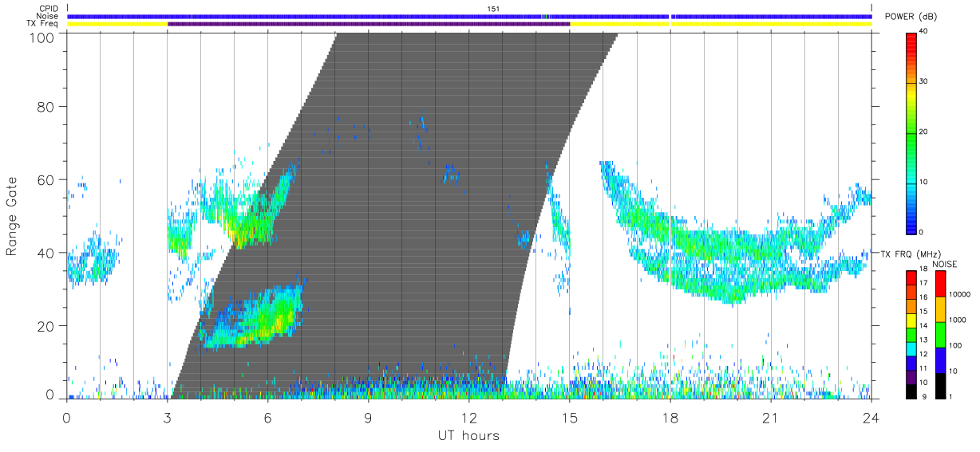The width and height of the screenshot is (980, 452).
Task: Click the 100 label on noise legend
Action: pyautogui.click(x=955, y=345)
